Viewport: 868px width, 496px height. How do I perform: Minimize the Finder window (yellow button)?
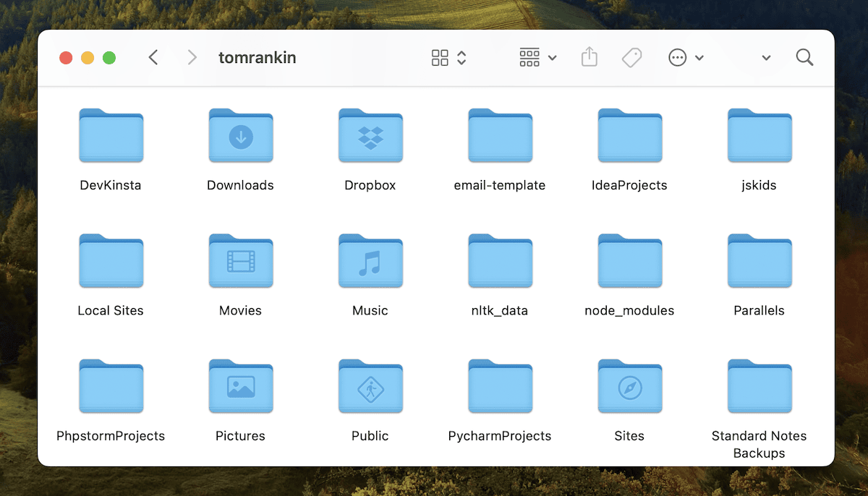point(88,58)
